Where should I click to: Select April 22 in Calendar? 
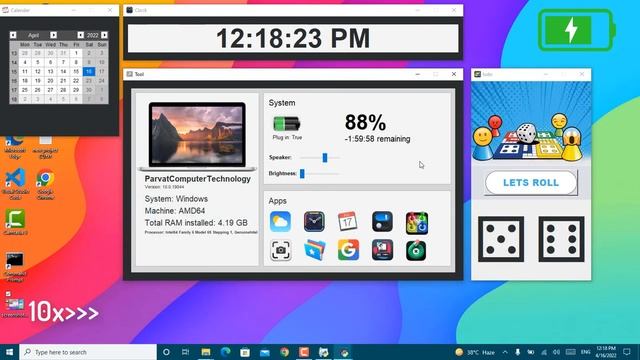pyautogui.click(x=76, y=81)
